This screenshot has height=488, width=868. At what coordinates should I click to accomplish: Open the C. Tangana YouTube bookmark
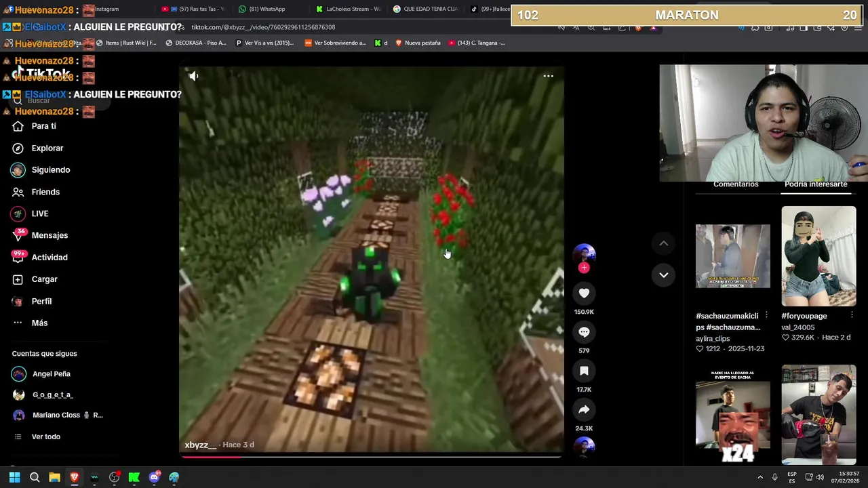[x=477, y=43]
